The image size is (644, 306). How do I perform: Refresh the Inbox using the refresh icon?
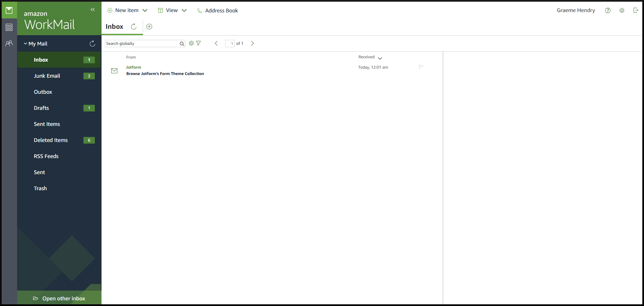pos(134,26)
